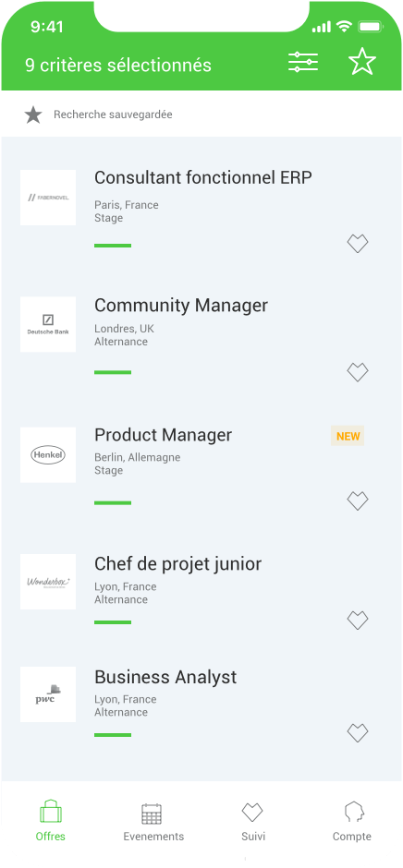
Task: Go to the Suivi heart tab
Action: 252,822
